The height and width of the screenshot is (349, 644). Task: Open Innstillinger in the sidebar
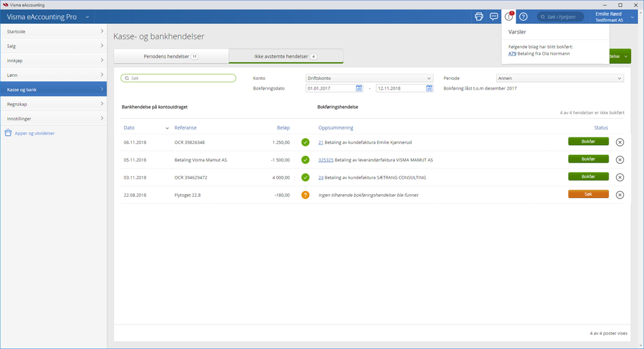coord(54,118)
